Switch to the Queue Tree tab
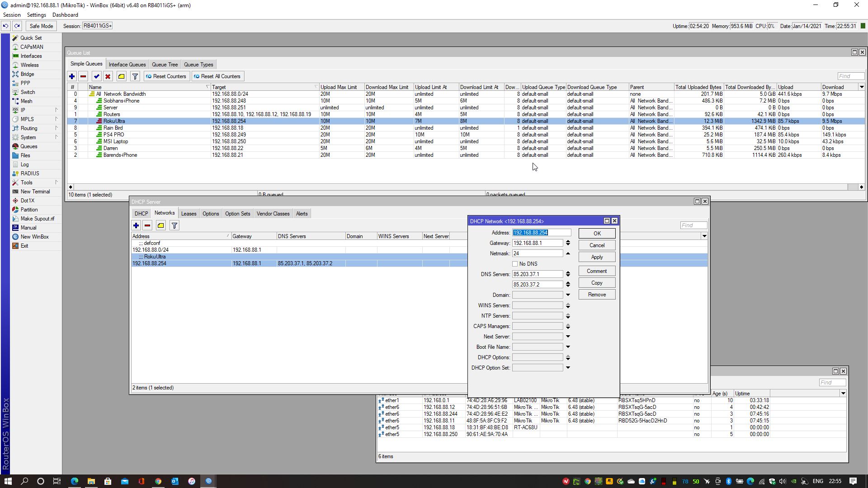The width and height of the screenshot is (868, 488). pos(165,65)
